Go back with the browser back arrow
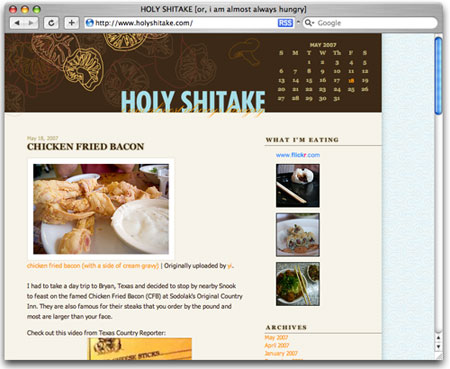The height and width of the screenshot is (369, 450). click(17, 23)
